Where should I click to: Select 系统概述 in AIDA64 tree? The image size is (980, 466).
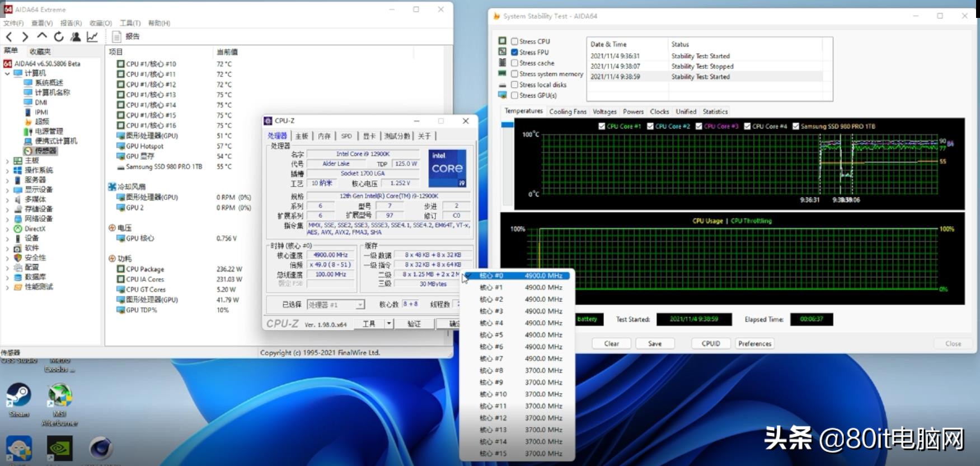[x=49, y=82]
